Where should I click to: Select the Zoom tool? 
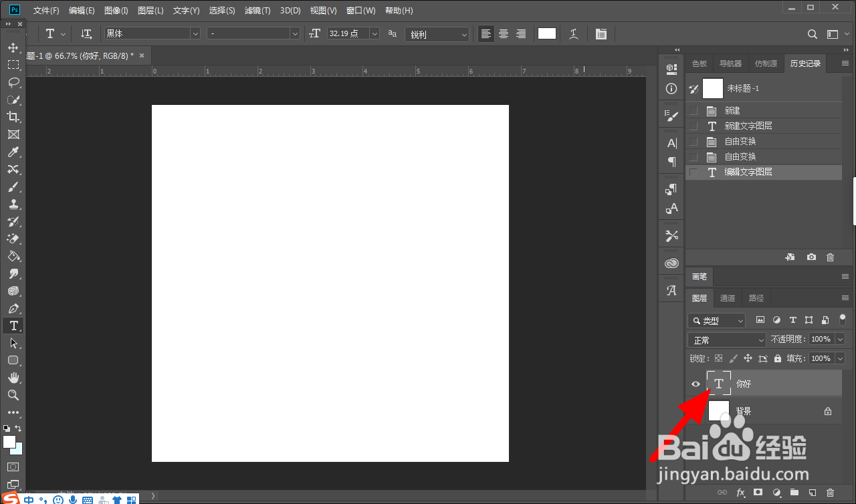13,395
